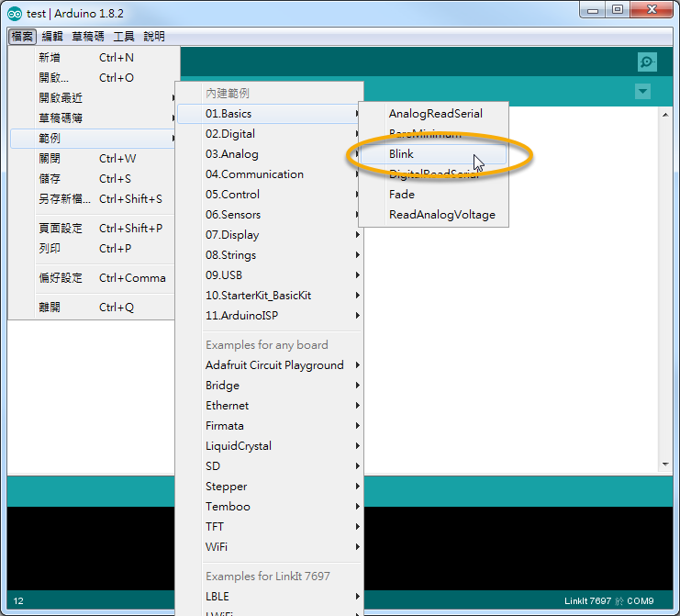The height and width of the screenshot is (616, 680).
Task: Maximize the Arduino window
Action: 618,10
